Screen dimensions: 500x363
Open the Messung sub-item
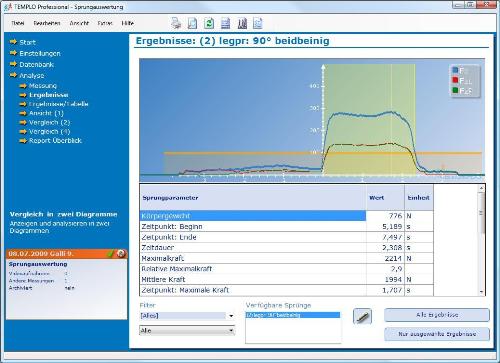click(43, 86)
